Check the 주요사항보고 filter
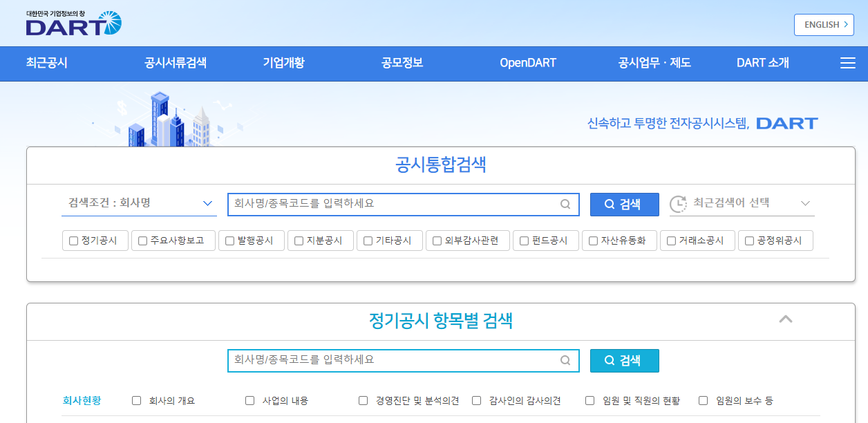 (142, 241)
